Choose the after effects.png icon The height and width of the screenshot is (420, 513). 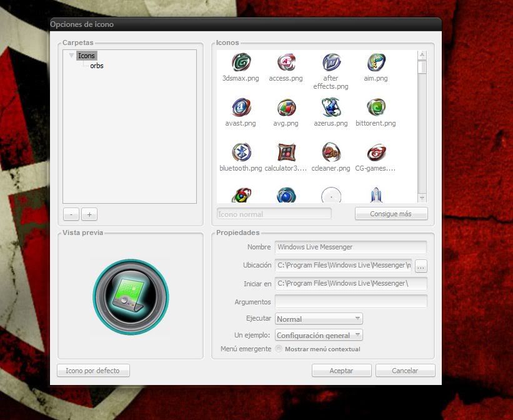tap(331, 62)
